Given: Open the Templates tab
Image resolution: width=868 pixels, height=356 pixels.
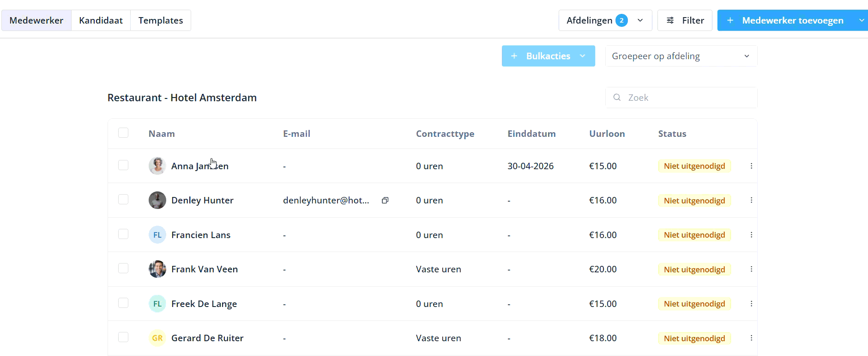Looking at the screenshot, I should [x=160, y=20].
